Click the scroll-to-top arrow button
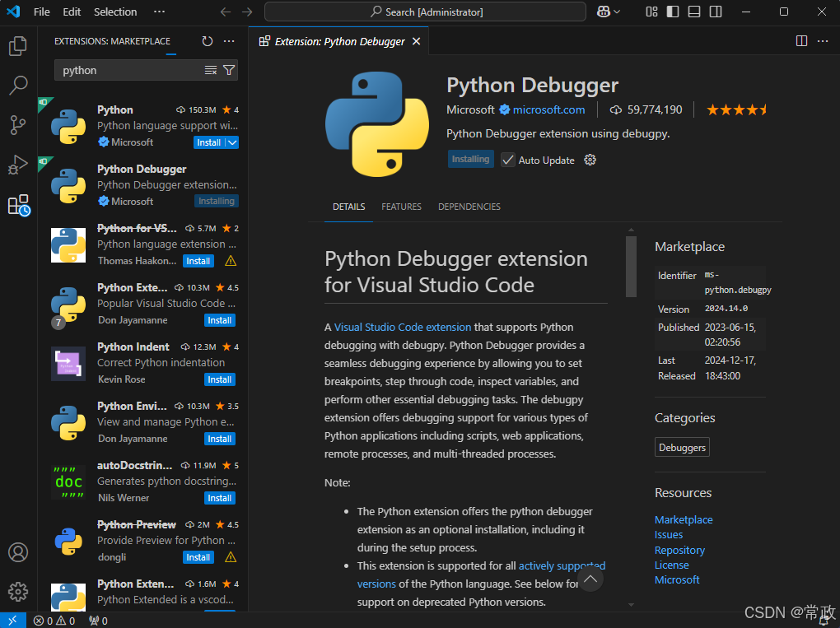The width and height of the screenshot is (840, 628). [590, 579]
